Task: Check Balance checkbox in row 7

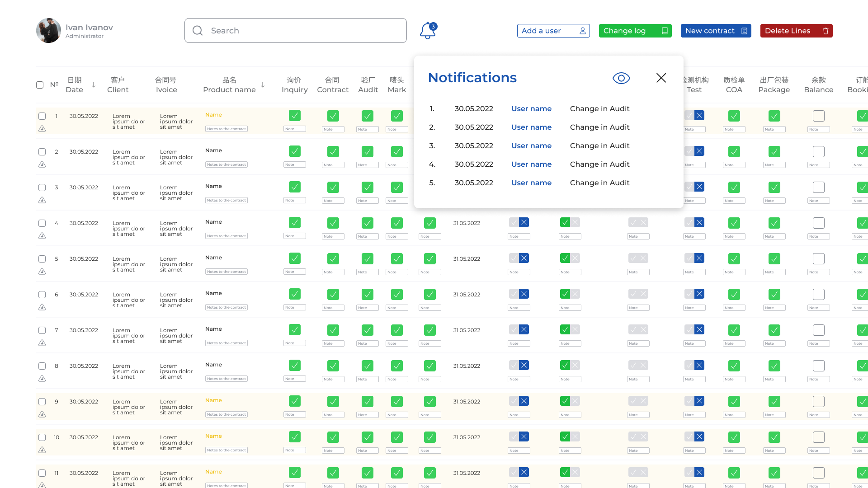Action: 819,330
